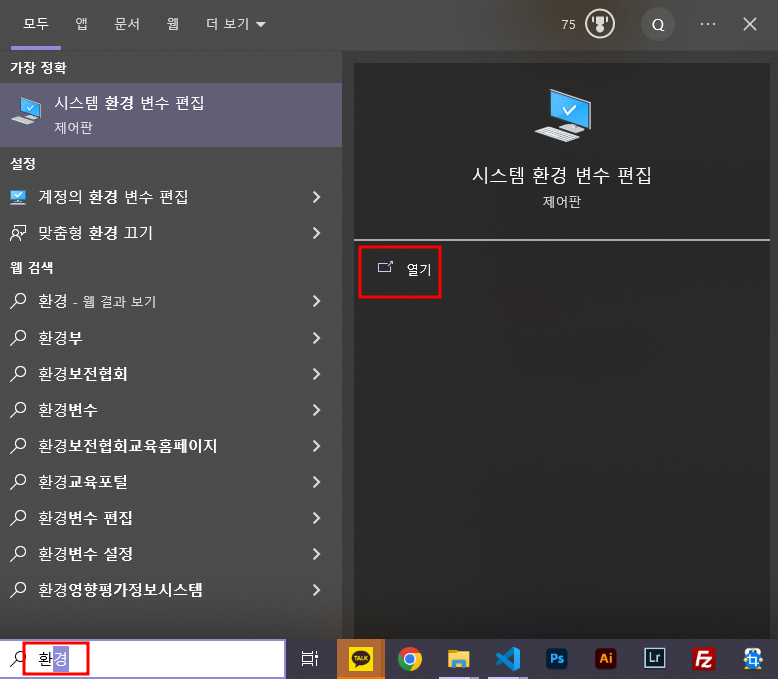
Task: Click the open icon next to 열기
Action: click(x=385, y=268)
